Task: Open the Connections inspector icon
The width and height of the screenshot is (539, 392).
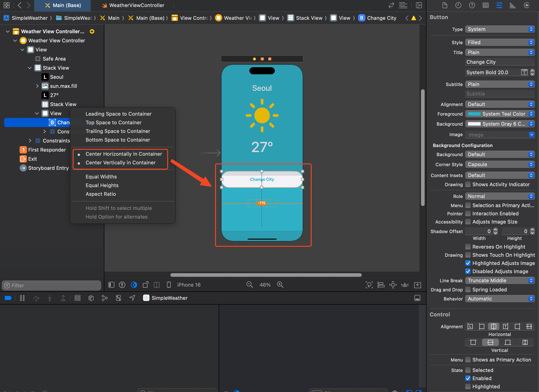Action: pos(526,5)
